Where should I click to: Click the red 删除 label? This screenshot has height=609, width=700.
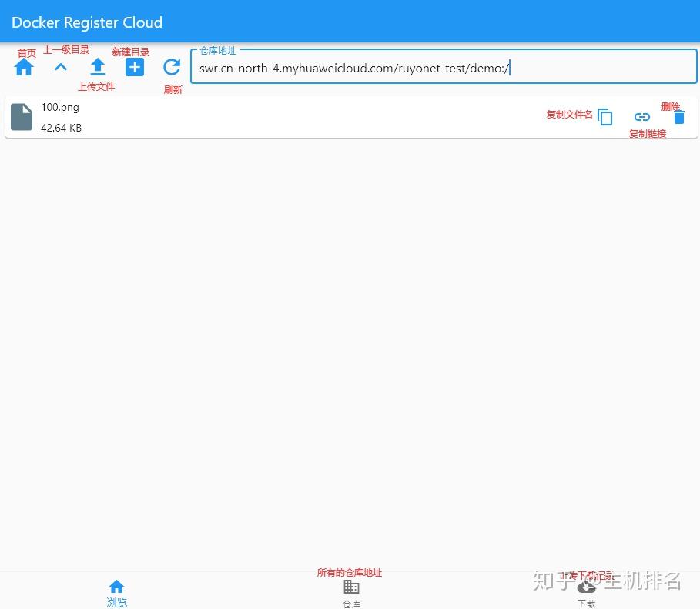[670, 106]
